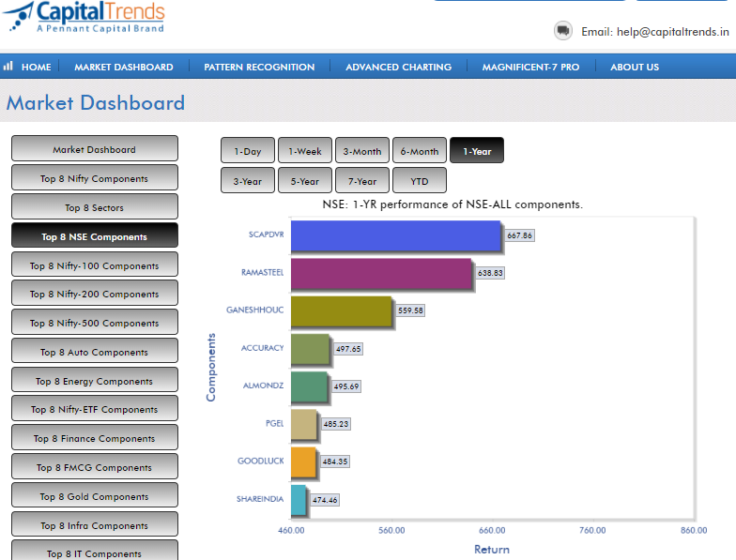
Task: Switch to 5-Year period
Action: [x=304, y=180]
